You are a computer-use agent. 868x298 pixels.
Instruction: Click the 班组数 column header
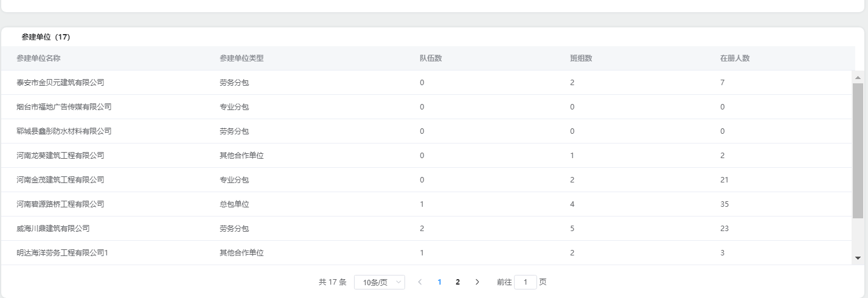(x=581, y=58)
